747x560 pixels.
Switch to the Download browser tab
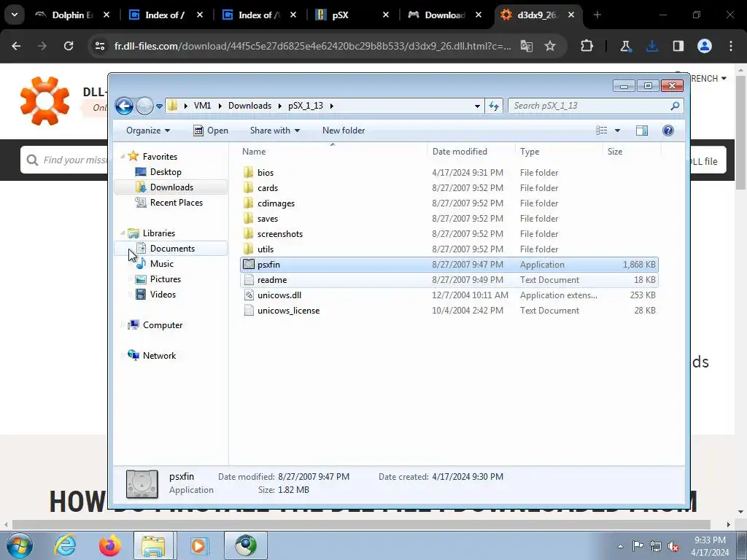coord(444,15)
